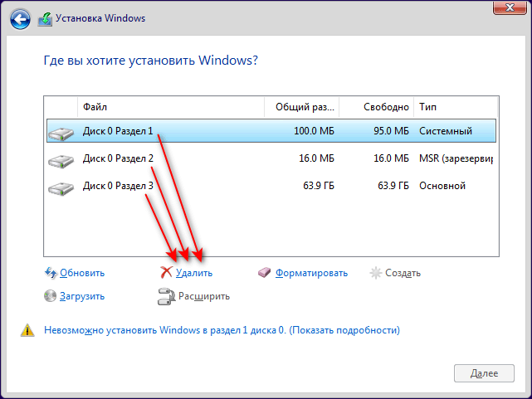Click the Refresh (Обновить) icon
The height and width of the screenshot is (399, 532).
(51, 273)
